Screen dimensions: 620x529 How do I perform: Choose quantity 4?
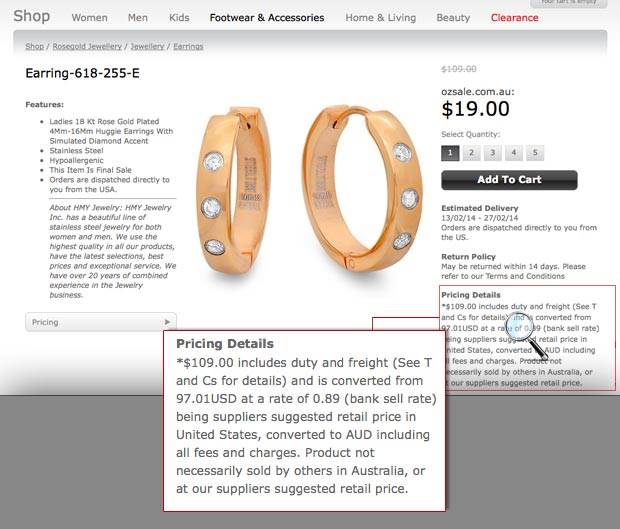514,153
